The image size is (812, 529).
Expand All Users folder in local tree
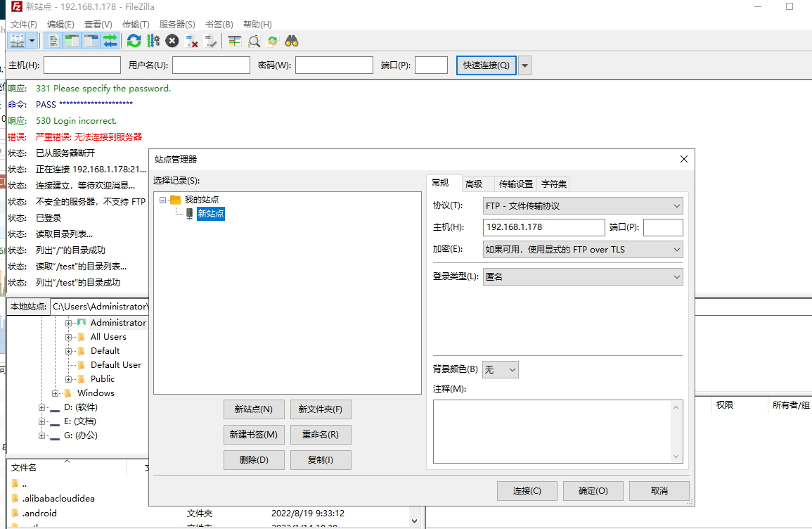tap(68, 337)
